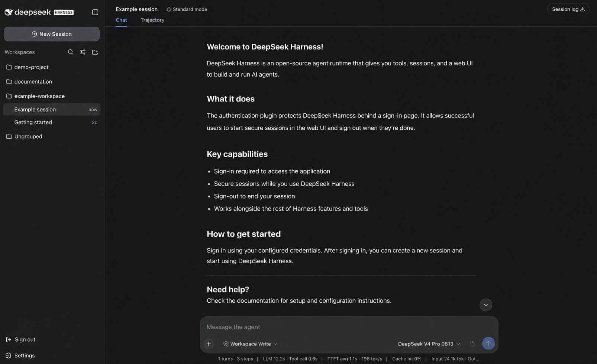Collapse the example-workspace folder
Screen dimensions: 597x364
(52, 96)
